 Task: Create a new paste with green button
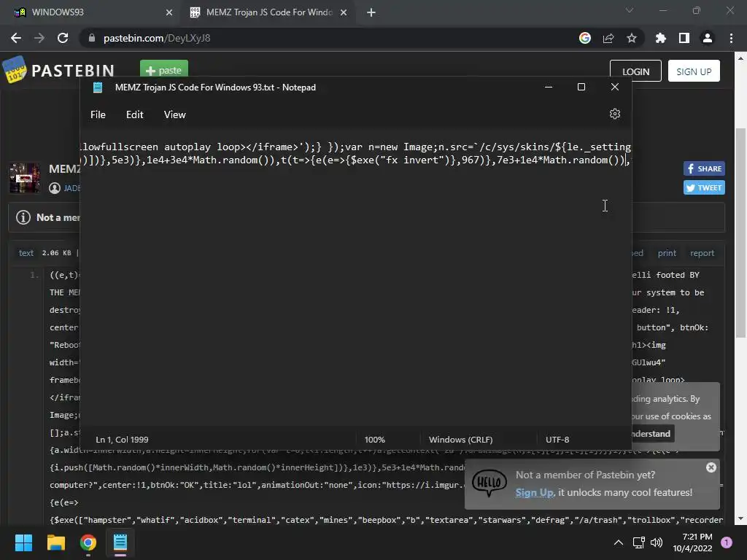click(164, 69)
